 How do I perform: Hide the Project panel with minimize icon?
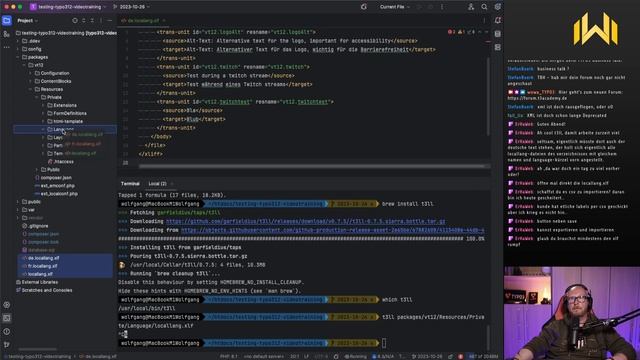[109, 20]
